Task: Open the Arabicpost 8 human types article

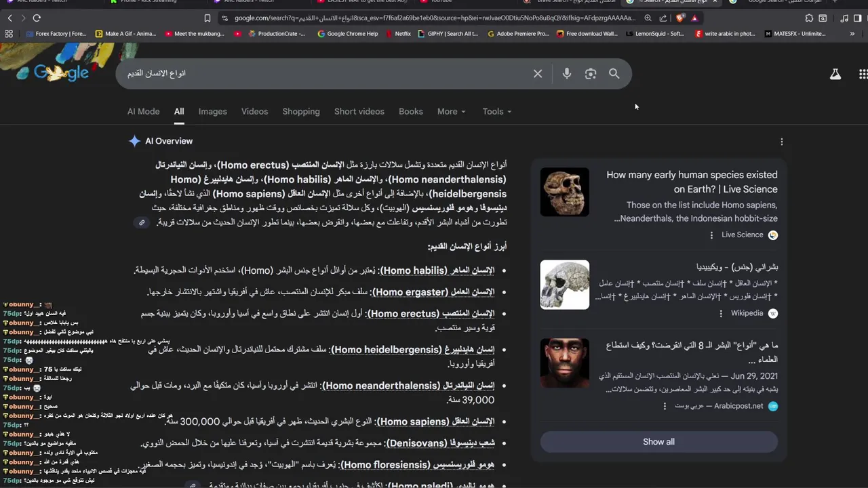Action: pos(692,352)
